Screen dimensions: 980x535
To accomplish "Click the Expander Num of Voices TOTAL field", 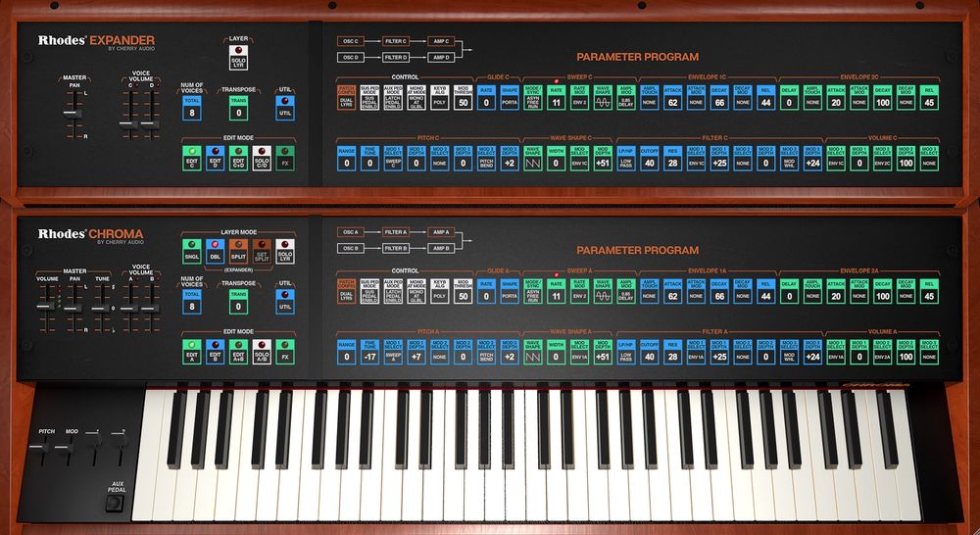I will (192, 108).
